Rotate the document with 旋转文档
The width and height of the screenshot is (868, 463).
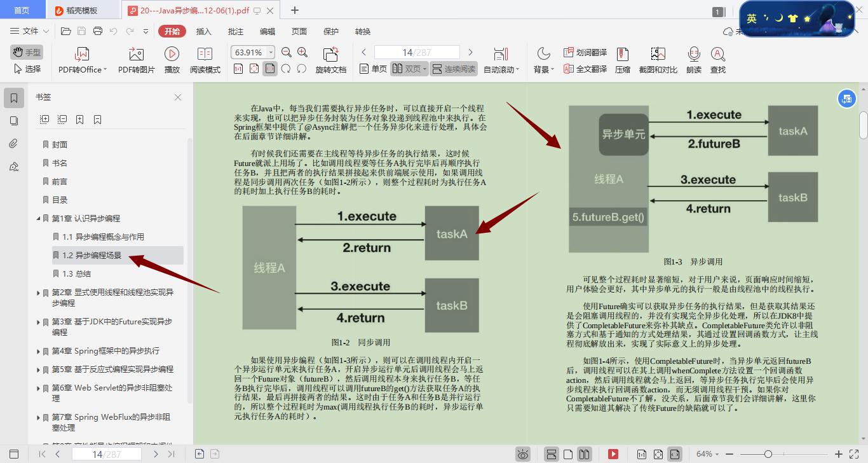point(330,60)
